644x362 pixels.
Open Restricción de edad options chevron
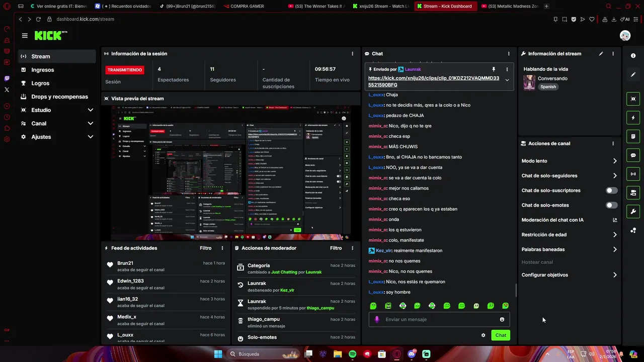(x=615, y=235)
